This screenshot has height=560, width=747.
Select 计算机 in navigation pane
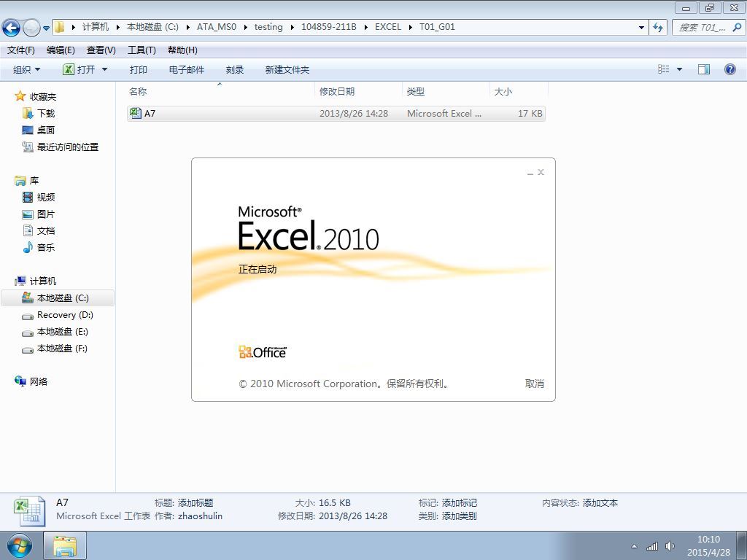[x=43, y=281]
